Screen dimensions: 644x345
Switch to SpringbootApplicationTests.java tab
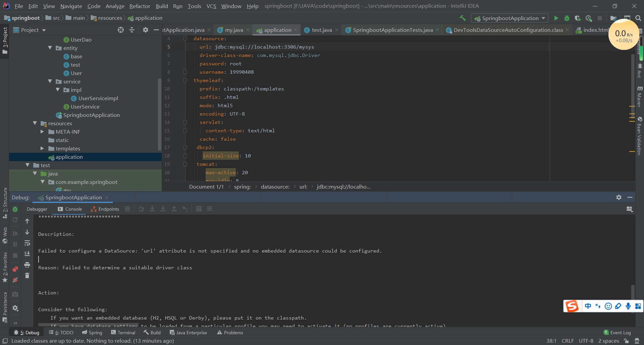click(393, 30)
